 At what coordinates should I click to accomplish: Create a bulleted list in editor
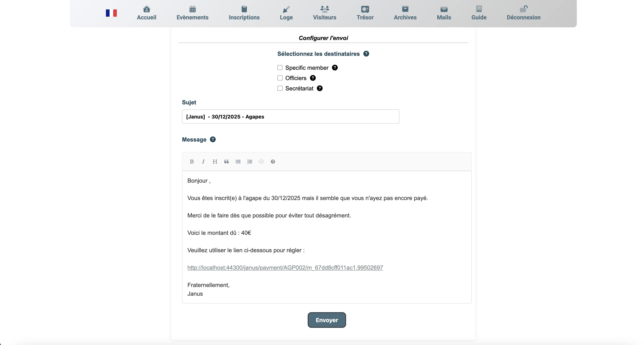[238, 162]
